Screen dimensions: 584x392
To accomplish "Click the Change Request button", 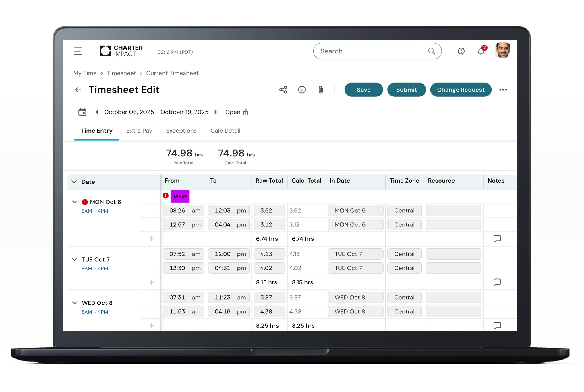I will (x=461, y=90).
